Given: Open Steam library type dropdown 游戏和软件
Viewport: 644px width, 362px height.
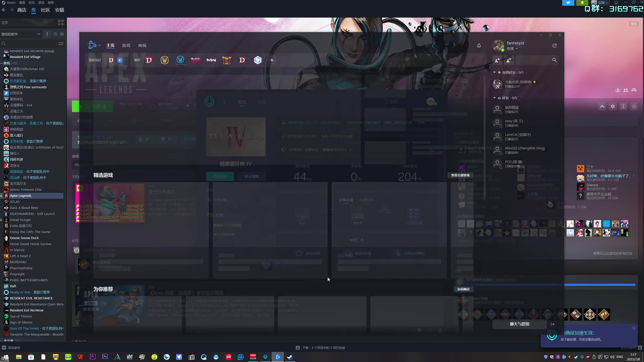Looking at the screenshot, I should (21, 34).
